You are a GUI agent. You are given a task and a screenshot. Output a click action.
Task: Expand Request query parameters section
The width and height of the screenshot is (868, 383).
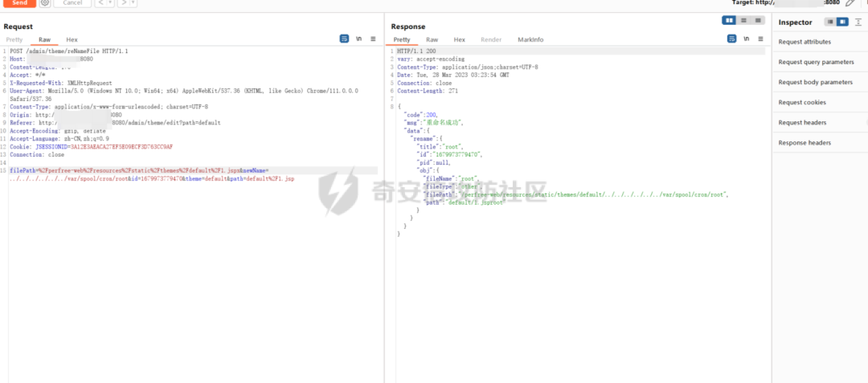(820, 62)
